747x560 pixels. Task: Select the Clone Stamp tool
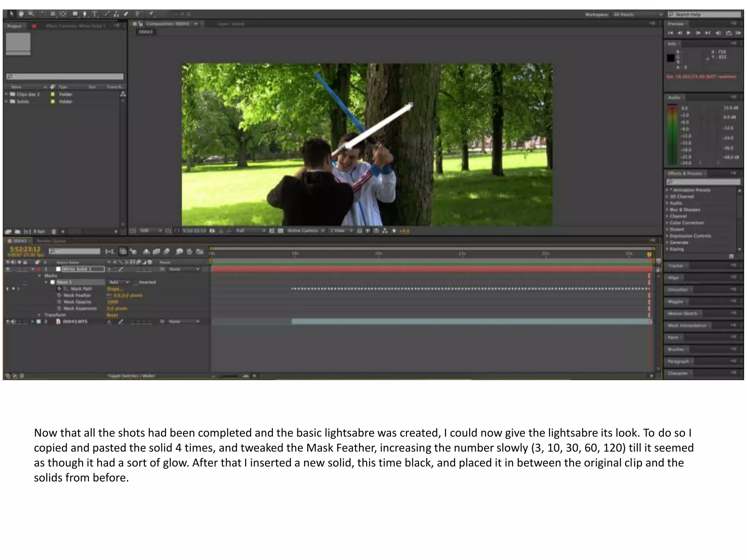[x=116, y=14]
